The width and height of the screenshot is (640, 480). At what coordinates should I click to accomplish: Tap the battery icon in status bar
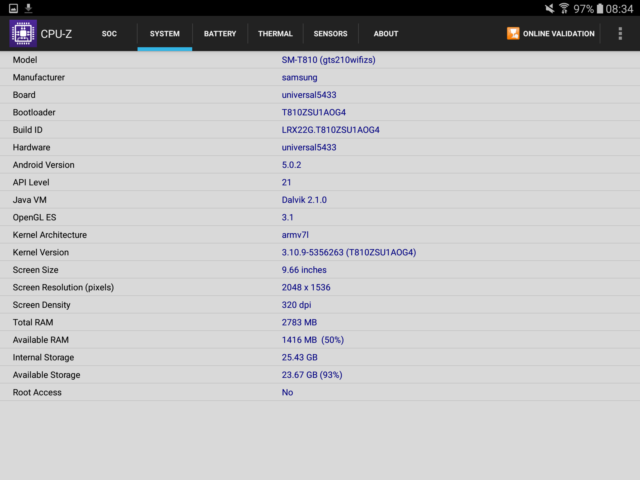tap(600, 9)
